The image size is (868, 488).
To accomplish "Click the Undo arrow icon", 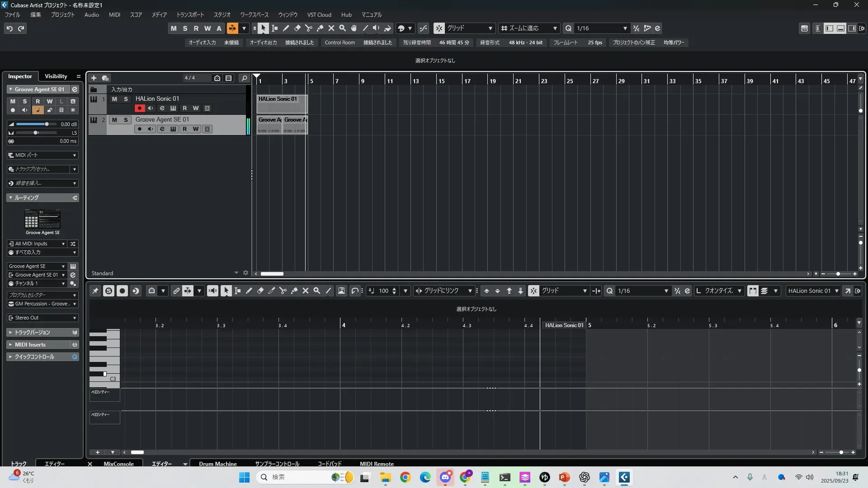I will 9,28.
